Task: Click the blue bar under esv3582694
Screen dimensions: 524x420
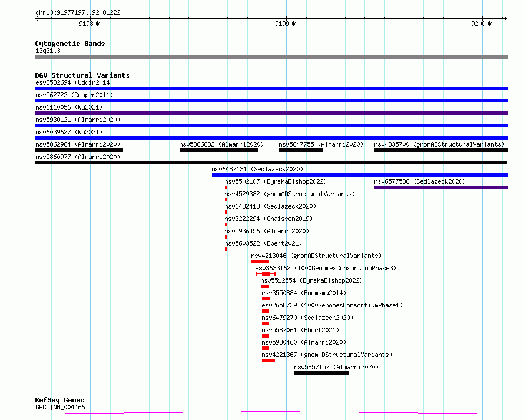Action: (271, 88)
